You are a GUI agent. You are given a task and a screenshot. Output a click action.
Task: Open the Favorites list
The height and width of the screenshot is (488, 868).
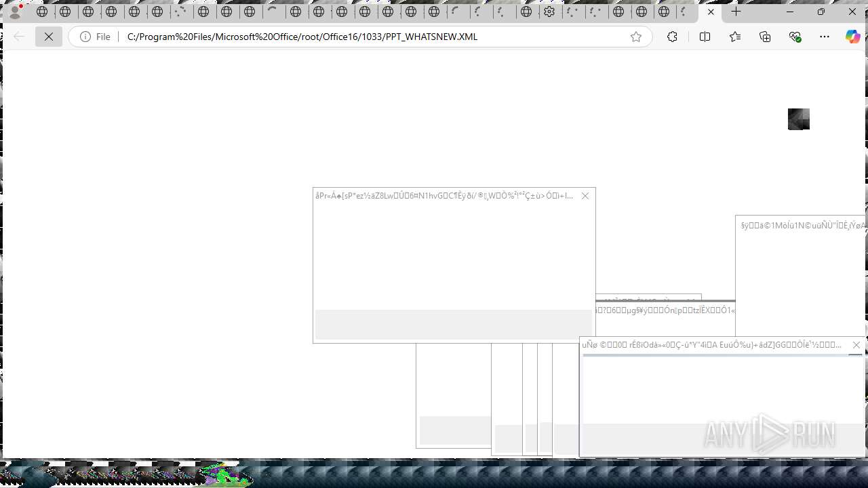[x=735, y=37]
